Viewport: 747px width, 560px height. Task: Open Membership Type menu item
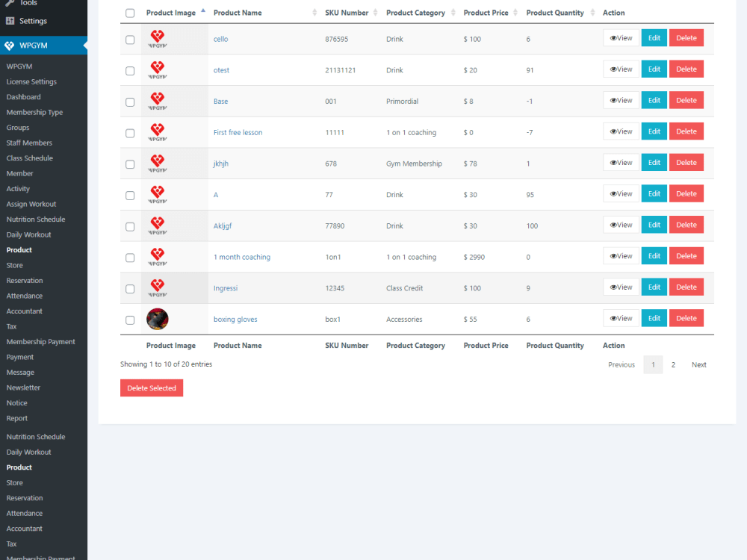[35, 113]
